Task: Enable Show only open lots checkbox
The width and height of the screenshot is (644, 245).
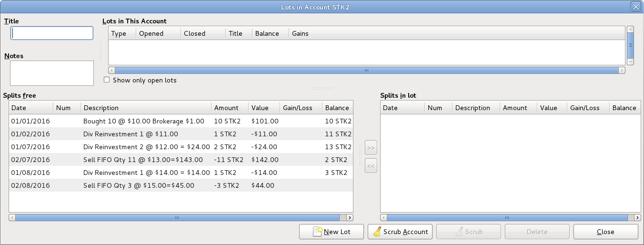Action: click(x=107, y=80)
